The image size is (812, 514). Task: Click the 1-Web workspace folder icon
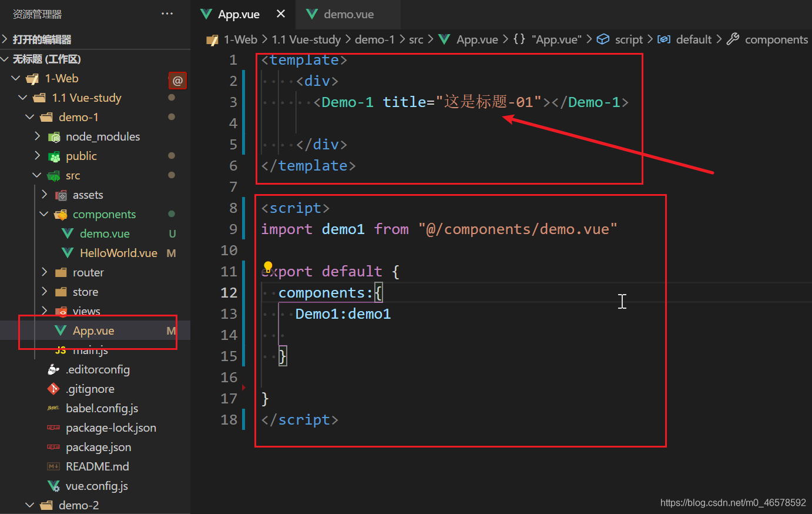tap(32, 79)
